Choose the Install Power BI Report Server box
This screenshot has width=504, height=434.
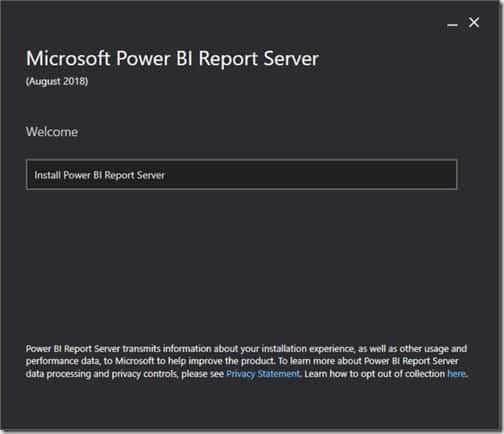(x=241, y=175)
